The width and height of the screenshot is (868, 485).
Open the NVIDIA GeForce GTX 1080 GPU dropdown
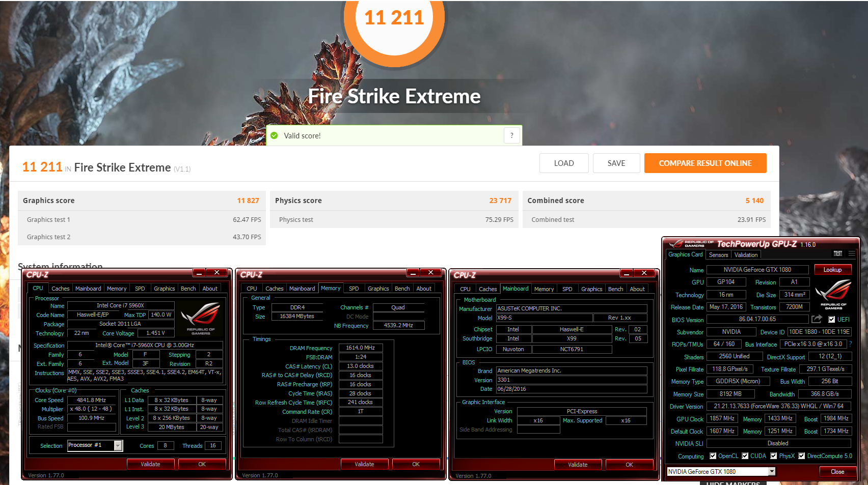click(772, 472)
